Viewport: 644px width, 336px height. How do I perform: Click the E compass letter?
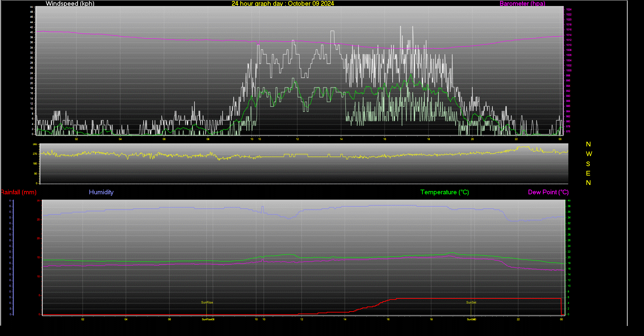pyautogui.click(x=588, y=173)
